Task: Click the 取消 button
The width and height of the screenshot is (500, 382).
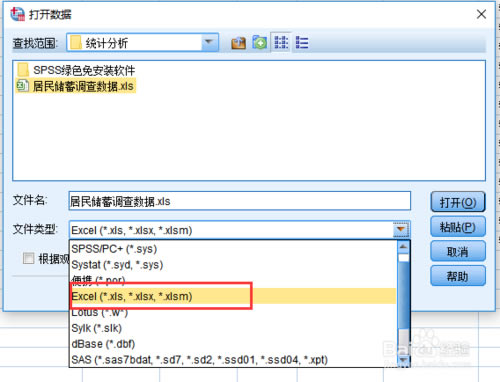Action: pos(458,251)
